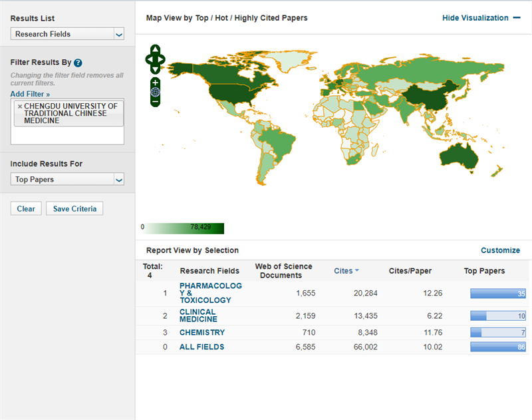Reset map to full world view
The image size is (532, 420).
pos(155,92)
